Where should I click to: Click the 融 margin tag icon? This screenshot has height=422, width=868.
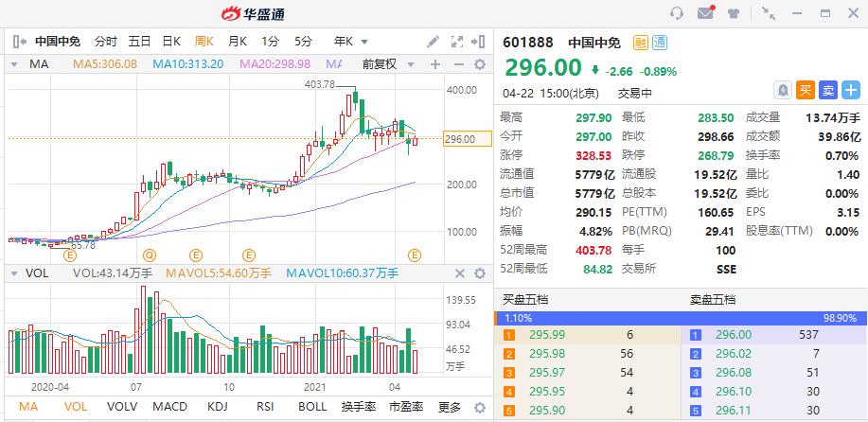coord(641,43)
